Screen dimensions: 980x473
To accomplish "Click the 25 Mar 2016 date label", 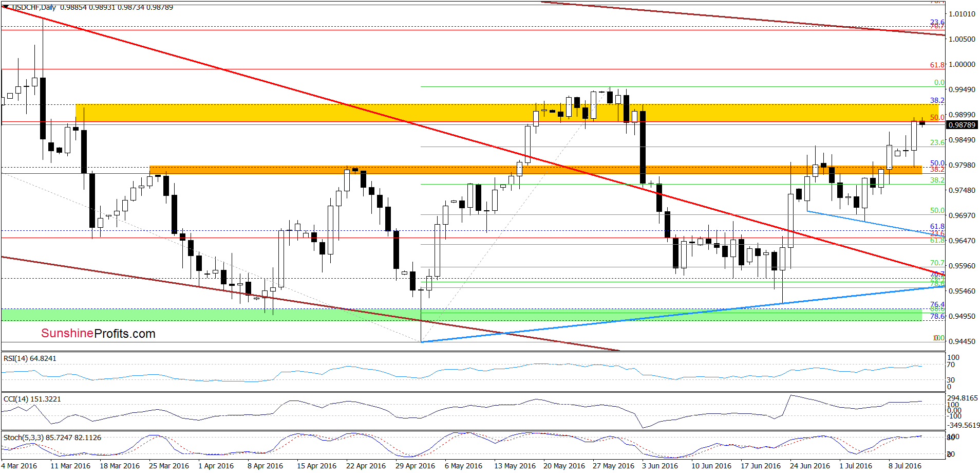I will coord(169,466).
